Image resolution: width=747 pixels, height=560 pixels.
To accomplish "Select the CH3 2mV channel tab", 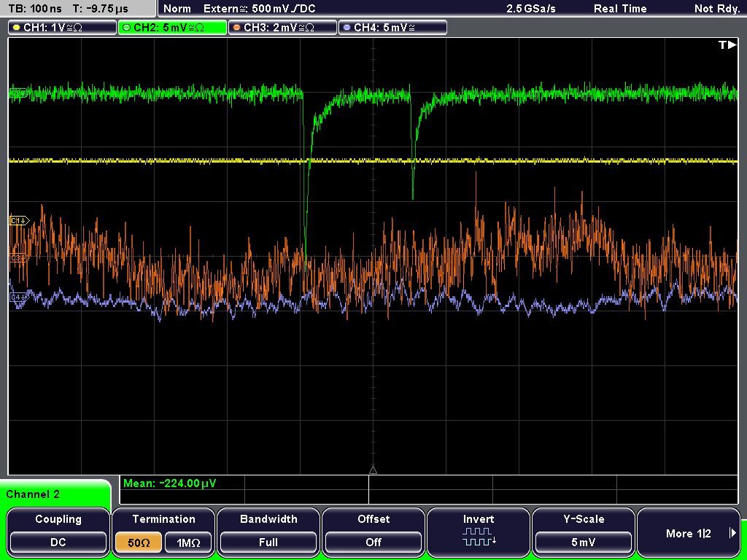I will click(x=282, y=28).
